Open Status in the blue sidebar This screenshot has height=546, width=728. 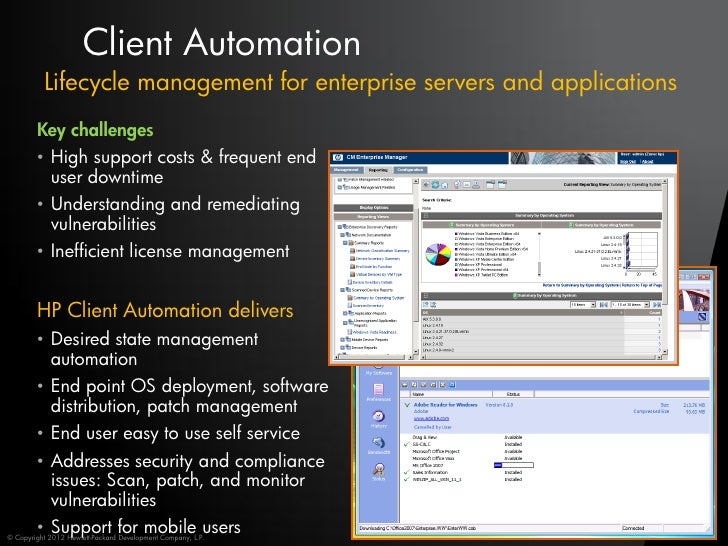pos(378,471)
